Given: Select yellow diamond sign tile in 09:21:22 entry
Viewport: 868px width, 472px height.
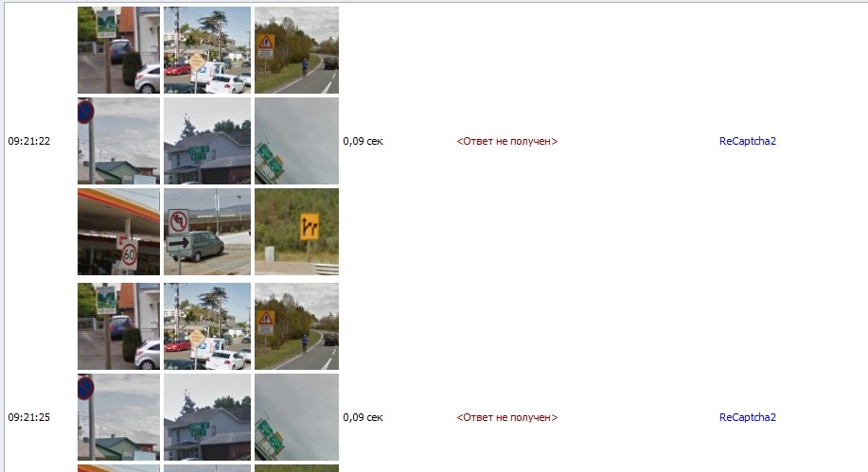Looking at the screenshot, I should click(x=207, y=50).
